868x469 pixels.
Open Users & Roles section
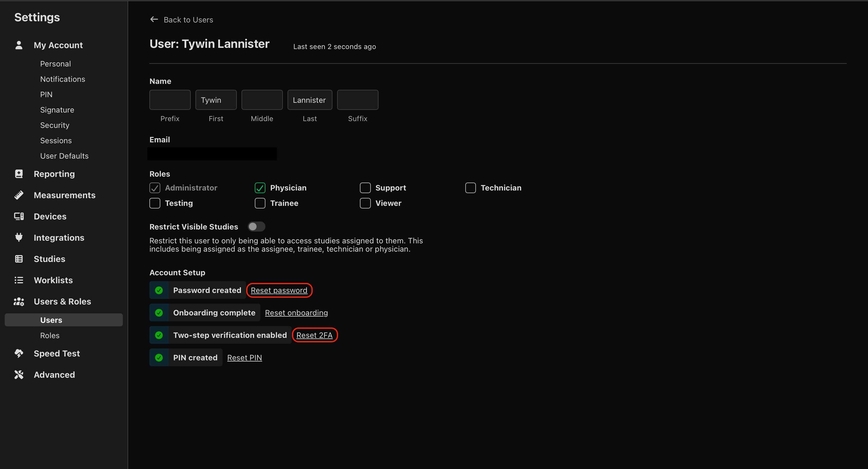tap(62, 302)
